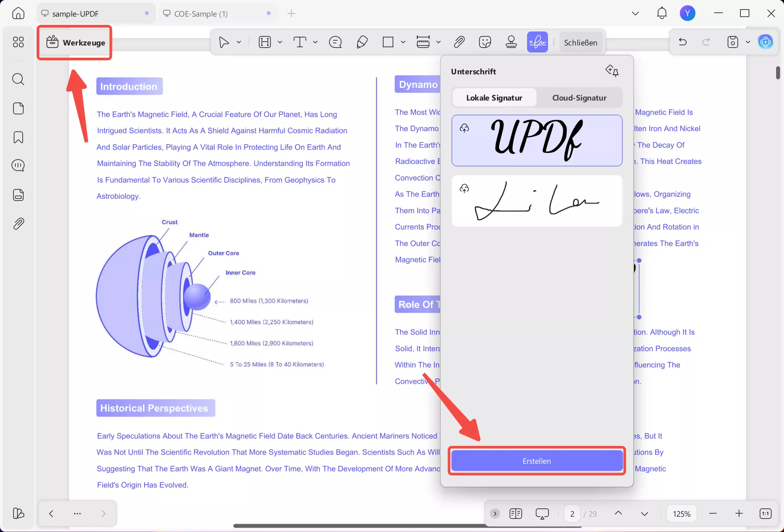Open the page/sticker icon in left sidebar
784x532 pixels.
18,108
